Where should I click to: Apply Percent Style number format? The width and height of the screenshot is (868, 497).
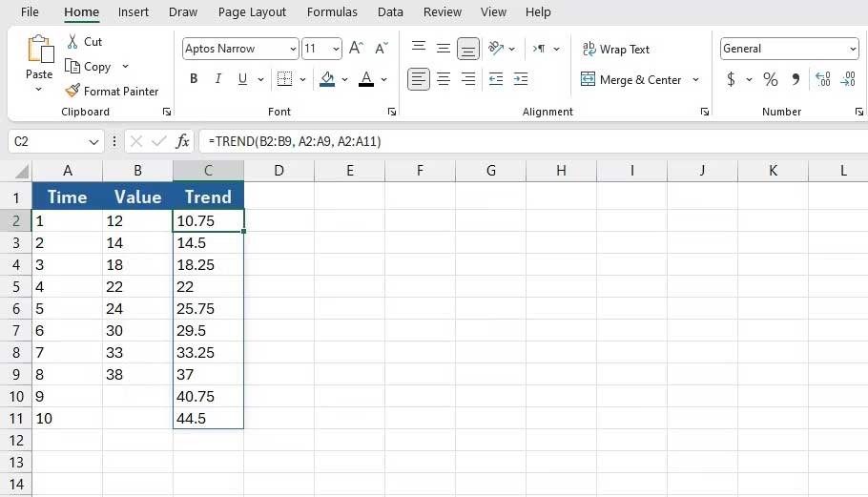pyautogui.click(x=770, y=79)
